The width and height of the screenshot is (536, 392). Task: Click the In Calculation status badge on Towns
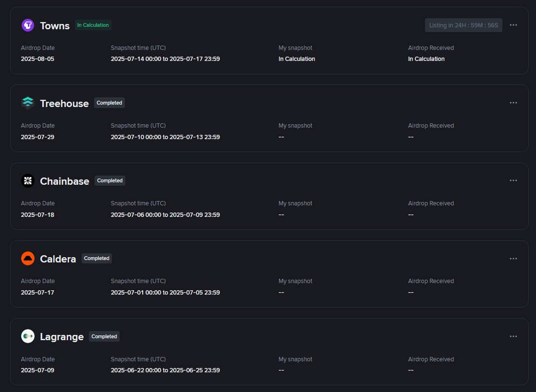click(93, 25)
